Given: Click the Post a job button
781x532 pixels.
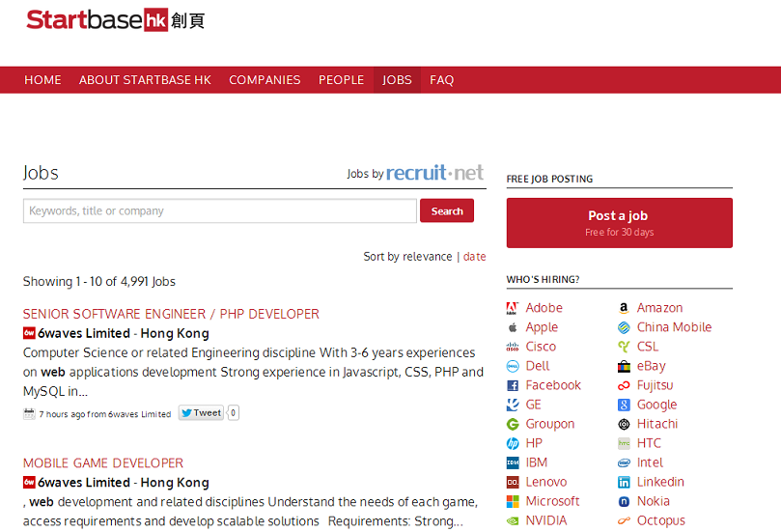Looking at the screenshot, I should (x=619, y=223).
